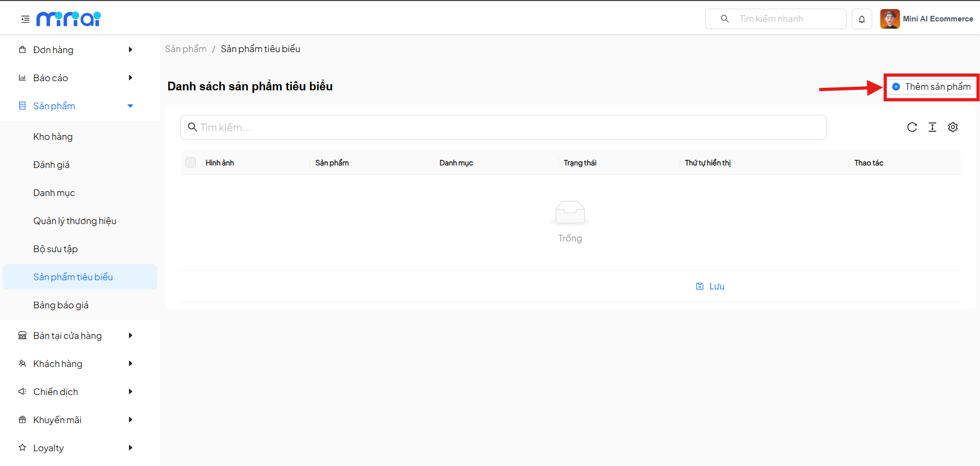Collapse the Sản phẩm menu section
Image resolution: width=980 pixels, height=466 pixels.
77,106
